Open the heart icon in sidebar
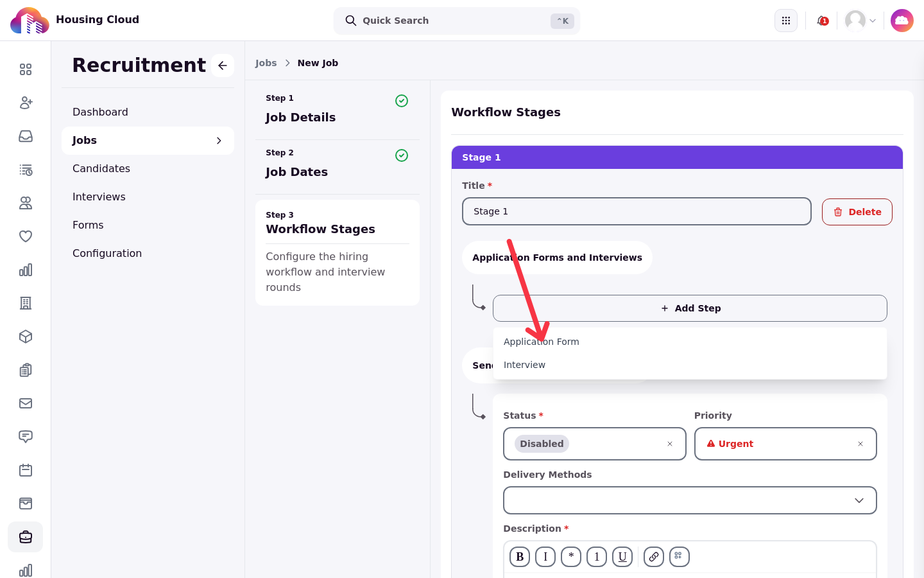 coord(26,236)
